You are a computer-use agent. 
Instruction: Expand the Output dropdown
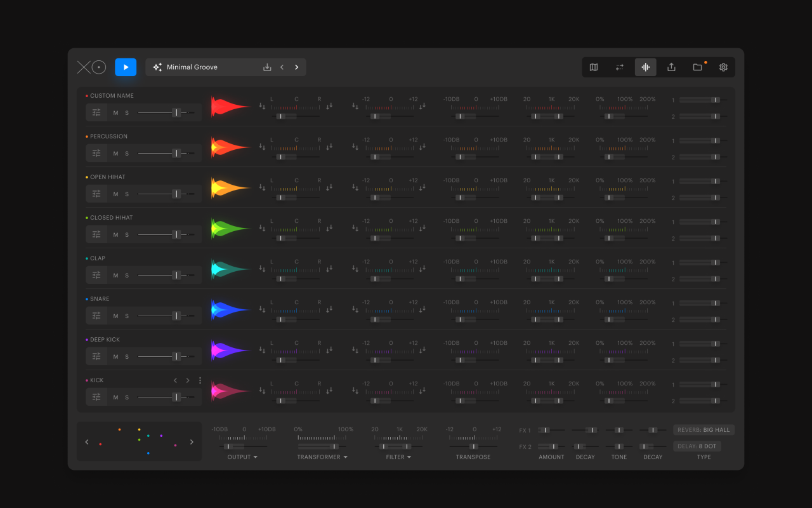(243, 457)
